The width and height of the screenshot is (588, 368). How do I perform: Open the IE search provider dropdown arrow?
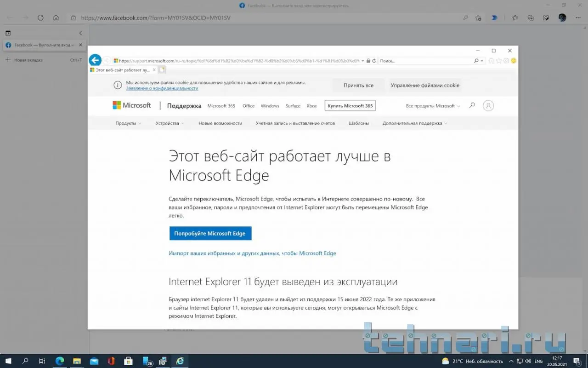(x=481, y=61)
